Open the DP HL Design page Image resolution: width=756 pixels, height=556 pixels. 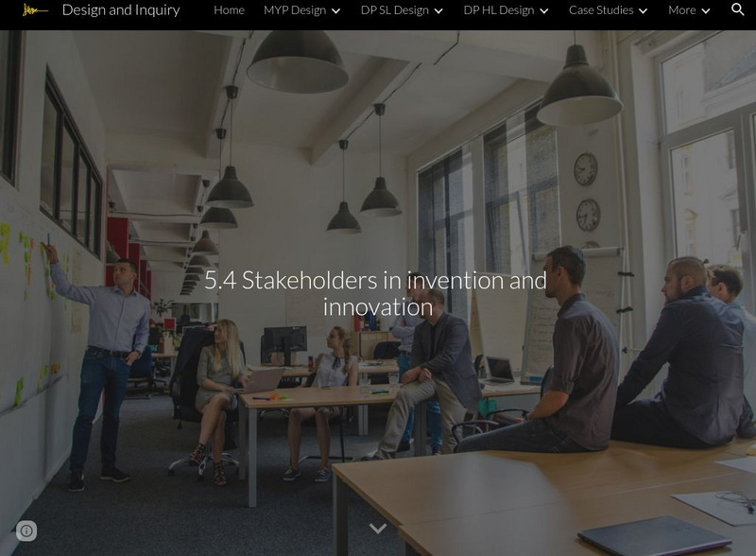click(x=499, y=10)
